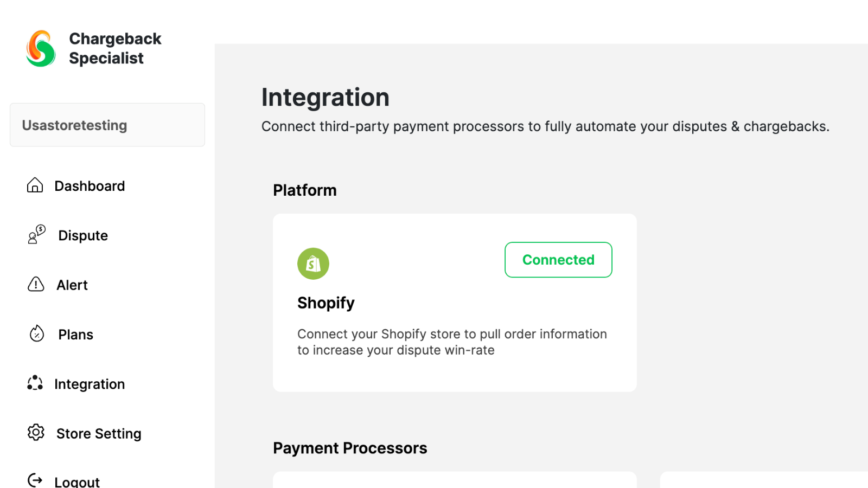
Task: Click the Dispute person-dollar icon
Action: point(36,234)
